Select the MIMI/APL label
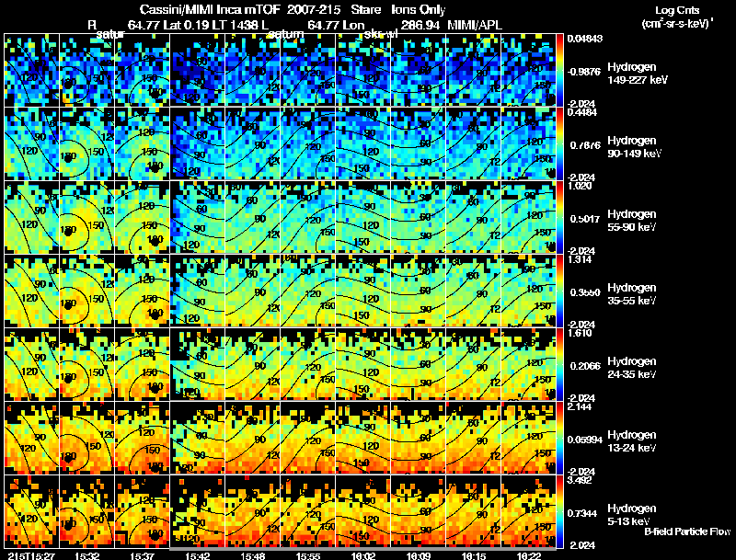 click(475, 25)
